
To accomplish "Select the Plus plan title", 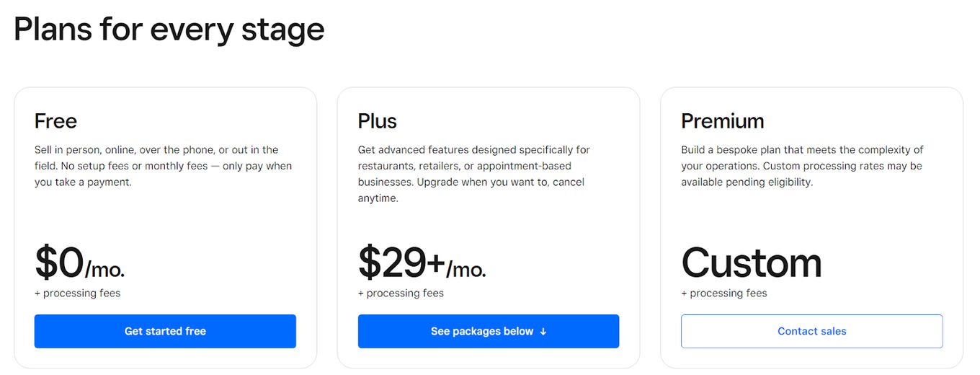I will click(x=377, y=121).
